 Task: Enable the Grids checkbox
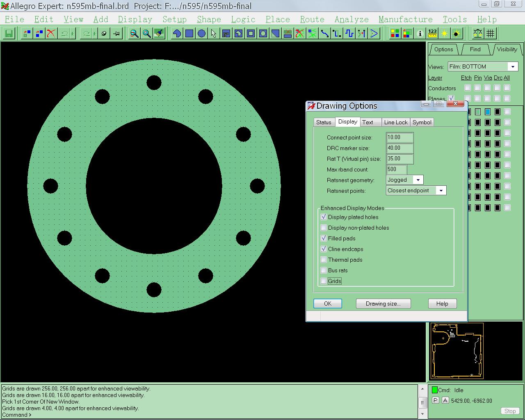pos(324,281)
